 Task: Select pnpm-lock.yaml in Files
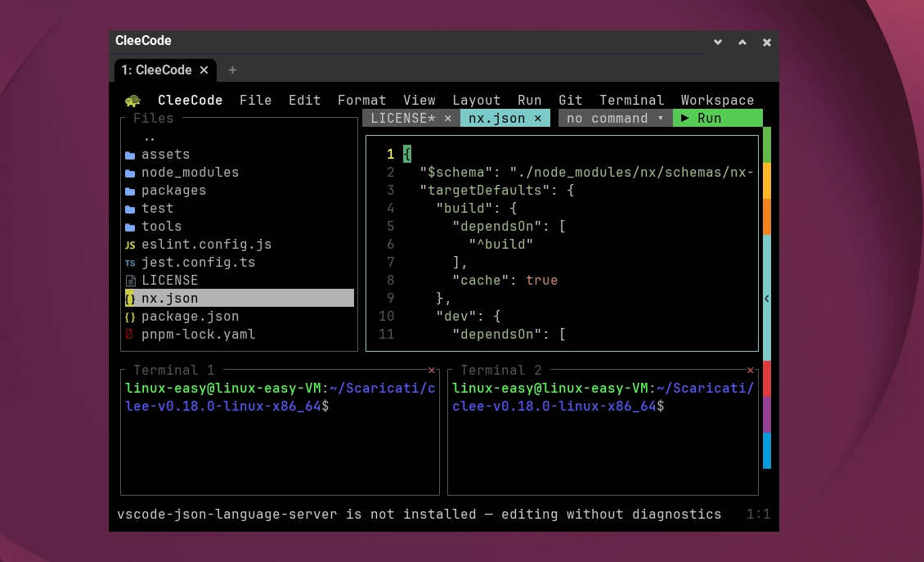[x=191, y=335]
